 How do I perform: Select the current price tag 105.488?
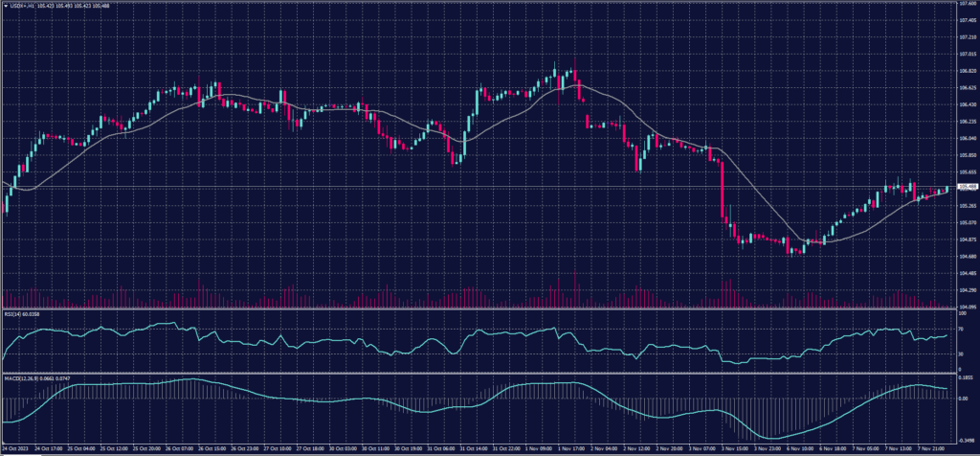pos(968,186)
